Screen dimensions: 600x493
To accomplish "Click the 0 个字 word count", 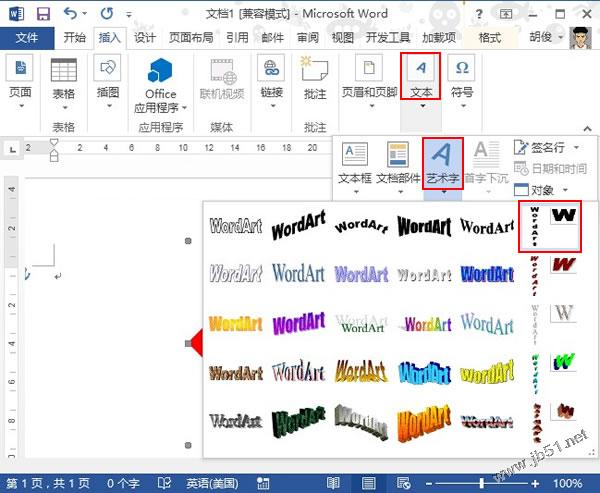I will pyautogui.click(x=123, y=483).
